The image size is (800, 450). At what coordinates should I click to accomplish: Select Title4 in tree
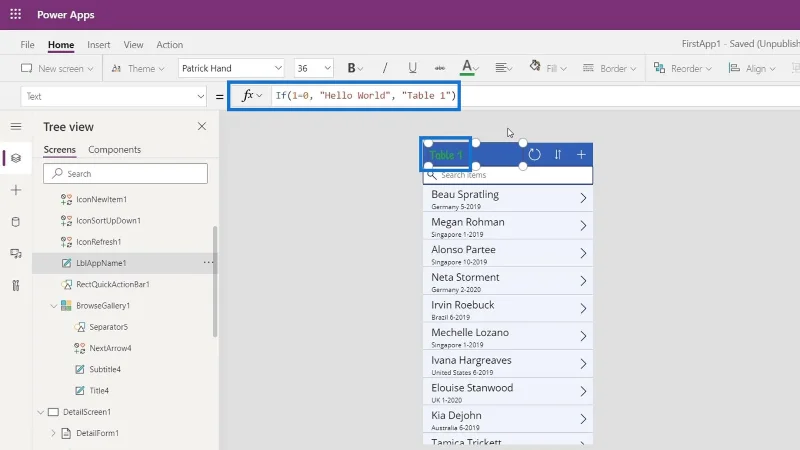(x=99, y=390)
